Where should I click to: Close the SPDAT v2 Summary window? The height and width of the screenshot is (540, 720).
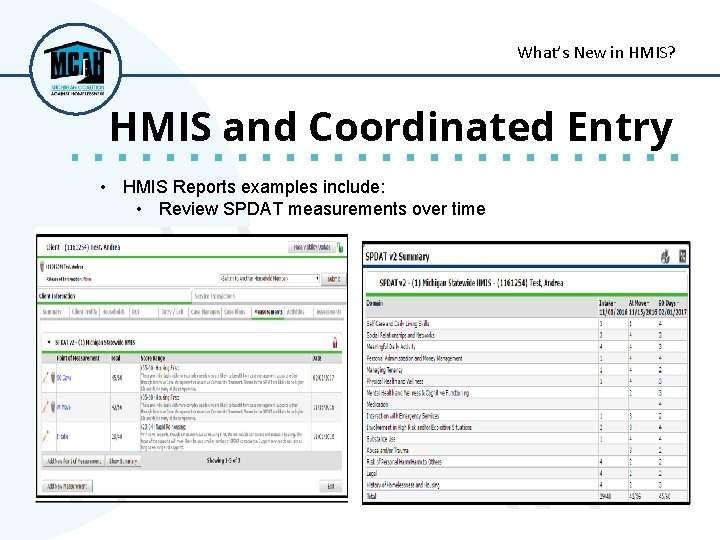682,256
